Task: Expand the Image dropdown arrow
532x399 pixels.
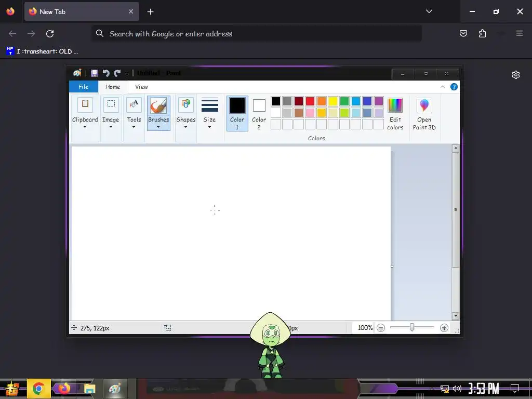Action: [x=111, y=127]
